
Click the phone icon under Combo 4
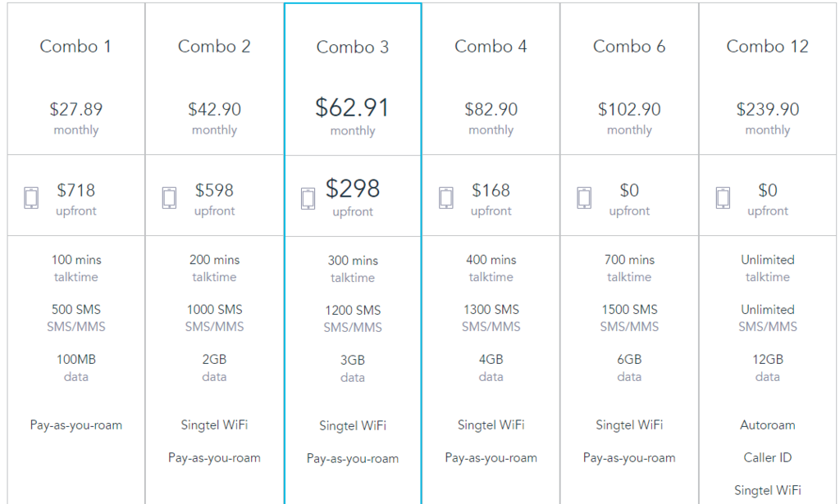pyautogui.click(x=446, y=197)
